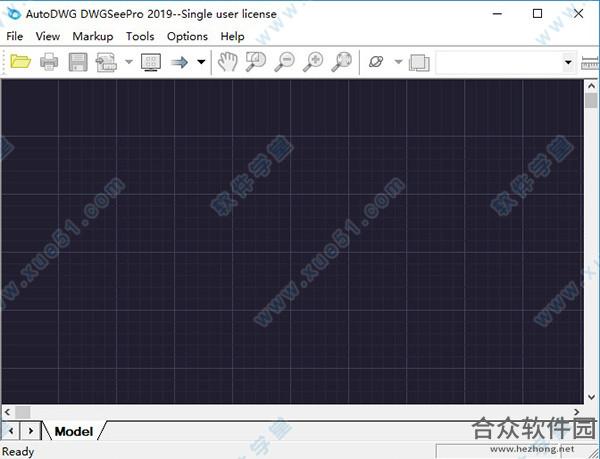The height and width of the screenshot is (459, 600).
Task: Click the previous layout tab arrow
Action: point(11,431)
